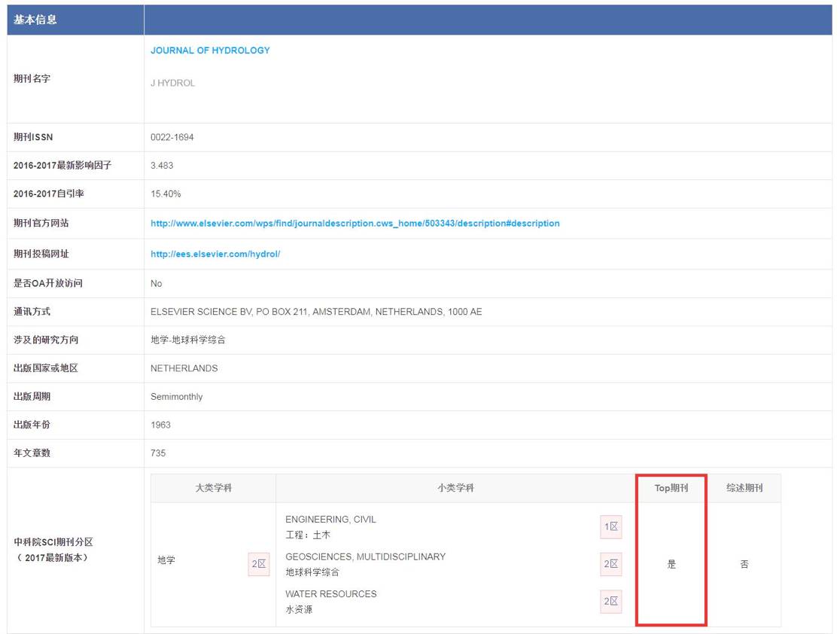Open the JOURNAL OF HYDROLOGY journal link
The width and height of the screenshot is (840, 634).
pos(209,50)
